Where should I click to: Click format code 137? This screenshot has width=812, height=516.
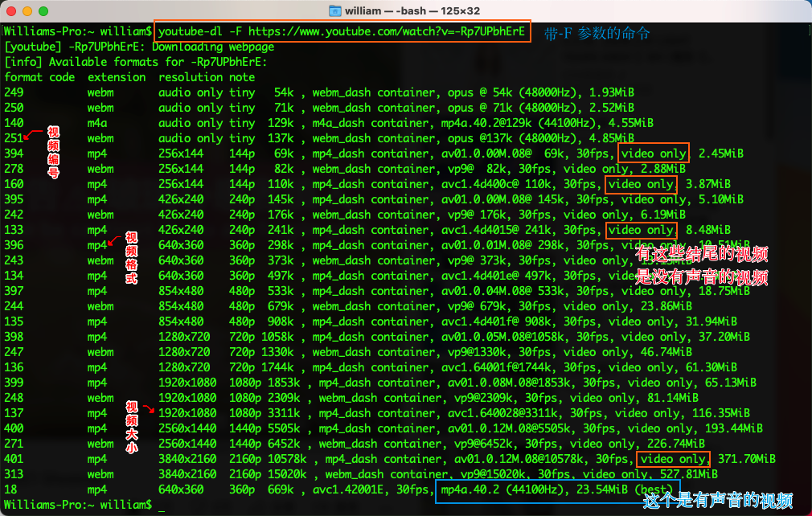click(x=14, y=414)
